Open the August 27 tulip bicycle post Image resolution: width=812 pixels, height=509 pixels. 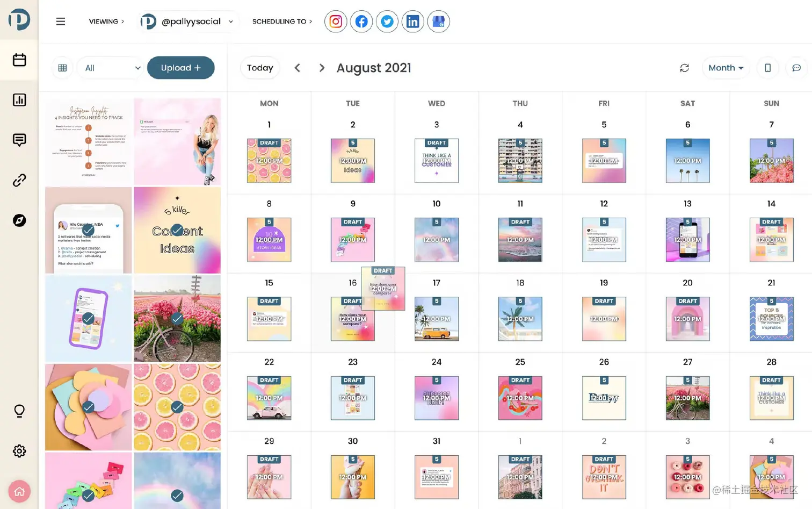[687, 398]
